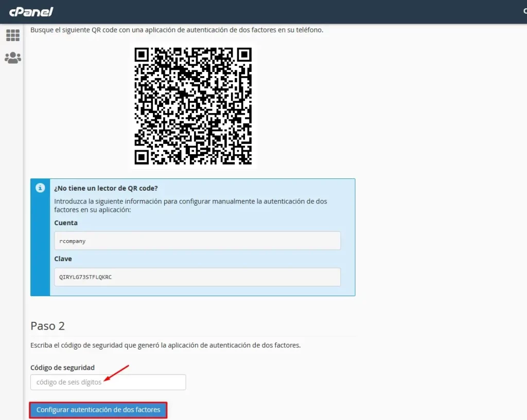Click 'Introduzca la siguiente información' paragraph
527x420 pixels.
(x=190, y=206)
